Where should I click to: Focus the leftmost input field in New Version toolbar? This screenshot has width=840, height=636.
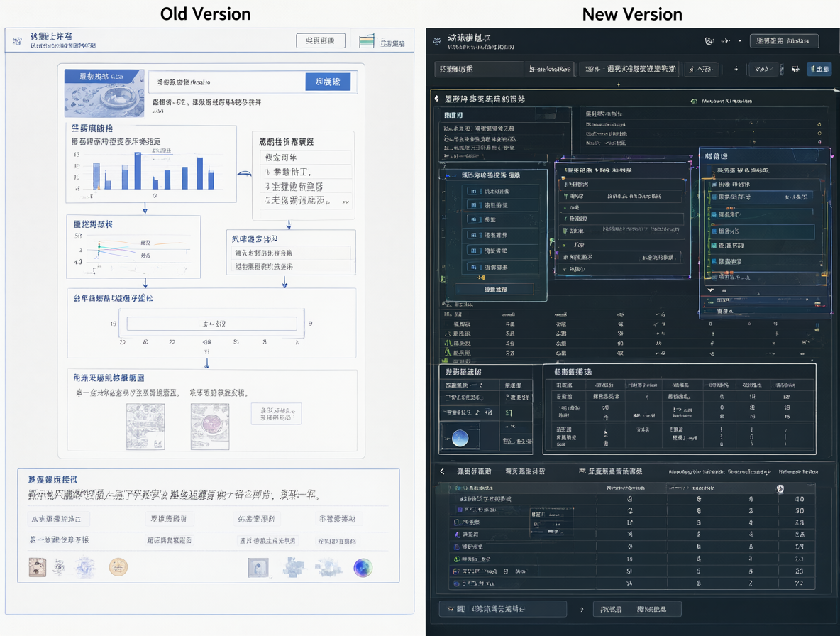tap(479, 69)
